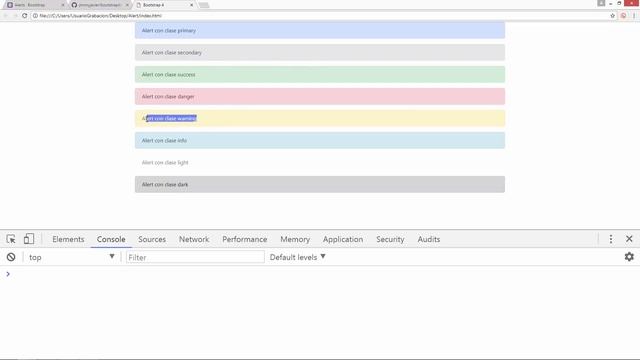Click the 'Alert con clase light' alert
640x360 pixels.
pos(320,162)
